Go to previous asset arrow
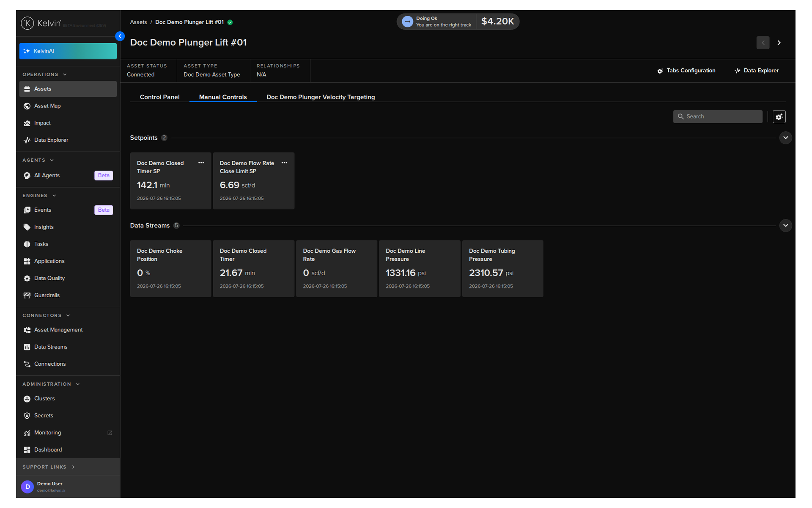The image size is (812, 508). pos(763,43)
